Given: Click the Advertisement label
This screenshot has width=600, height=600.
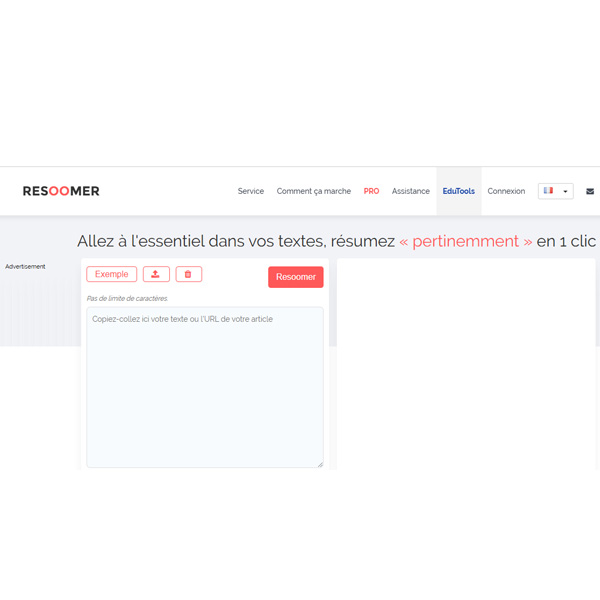Looking at the screenshot, I should pos(25,267).
